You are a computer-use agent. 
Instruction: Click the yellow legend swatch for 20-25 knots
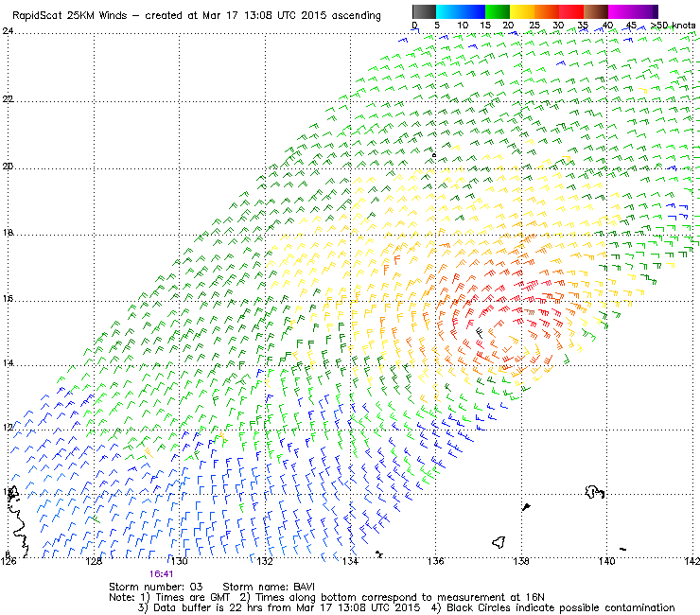pyautogui.click(x=522, y=11)
